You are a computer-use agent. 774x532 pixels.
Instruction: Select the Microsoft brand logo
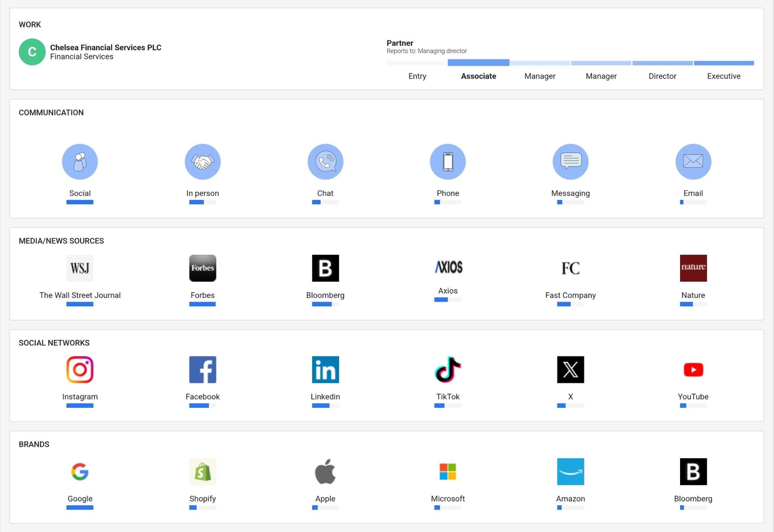[447, 472]
